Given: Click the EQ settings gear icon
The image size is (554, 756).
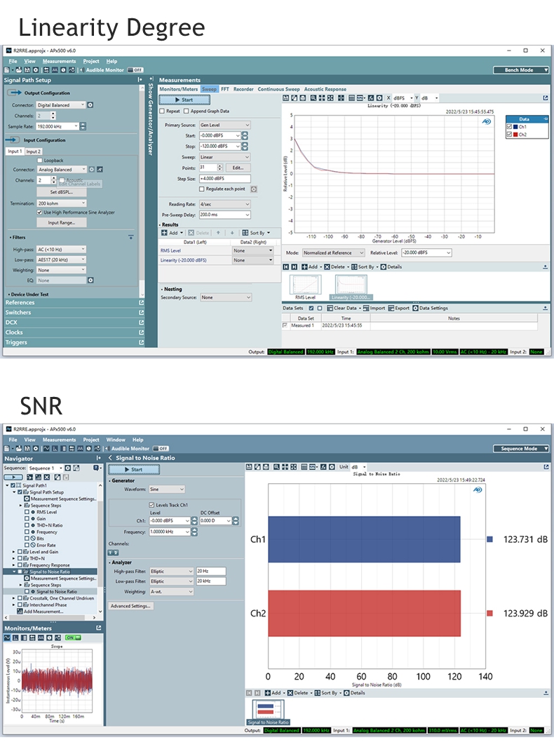Looking at the screenshot, I should tap(90, 280).
